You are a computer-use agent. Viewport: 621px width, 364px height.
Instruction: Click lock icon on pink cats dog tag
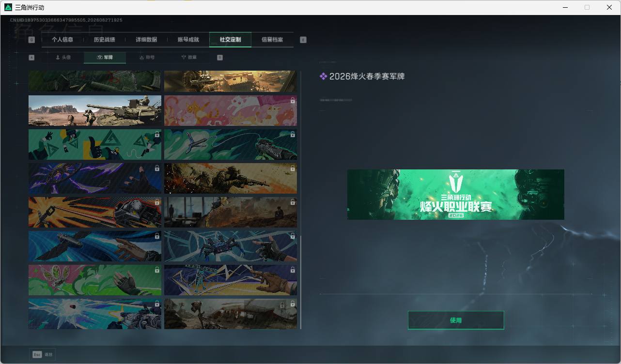click(x=293, y=101)
